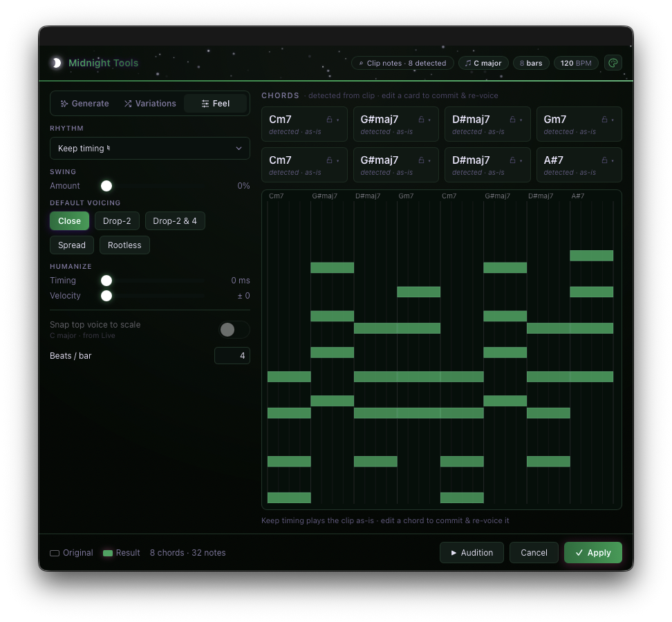Click the green Apply button

593,553
